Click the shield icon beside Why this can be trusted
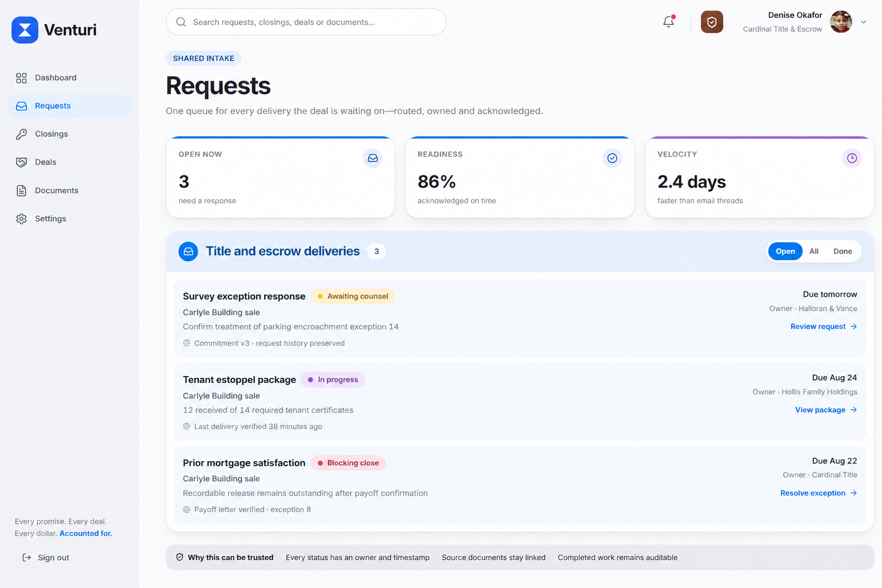Image resolution: width=882 pixels, height=588 pixels. [180, 557]
